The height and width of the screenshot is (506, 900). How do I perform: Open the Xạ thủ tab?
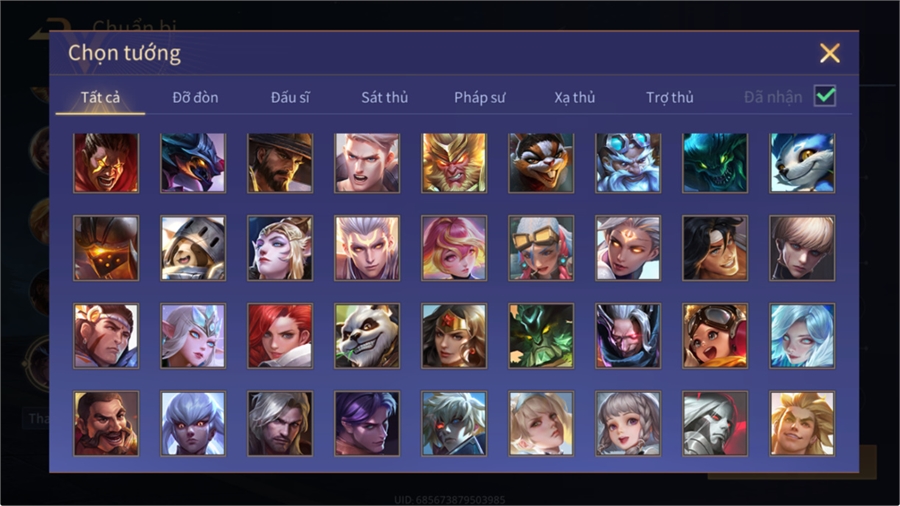pyautogui.click(x=575, y=98)
